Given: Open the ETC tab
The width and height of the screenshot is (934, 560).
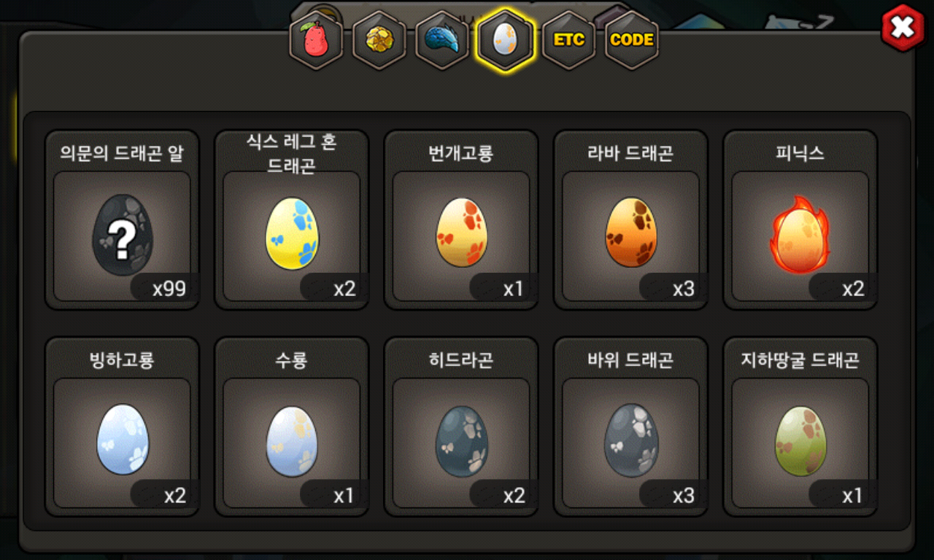Looking at the screenshot, I should click(x=568, y=39).
